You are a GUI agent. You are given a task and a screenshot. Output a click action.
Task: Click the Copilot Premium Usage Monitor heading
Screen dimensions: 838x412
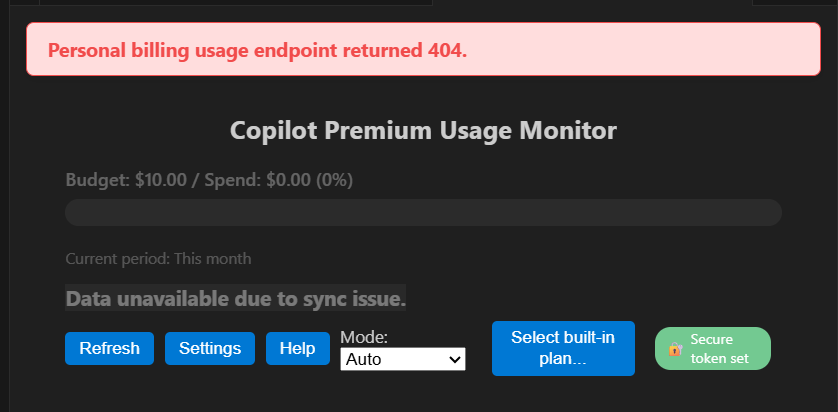click(x=423, y=130)
